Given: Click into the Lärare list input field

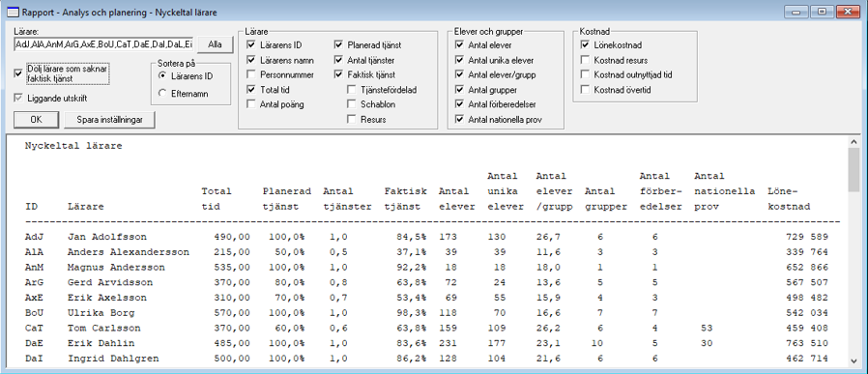Looking at the screenshot, I should 103,44.
